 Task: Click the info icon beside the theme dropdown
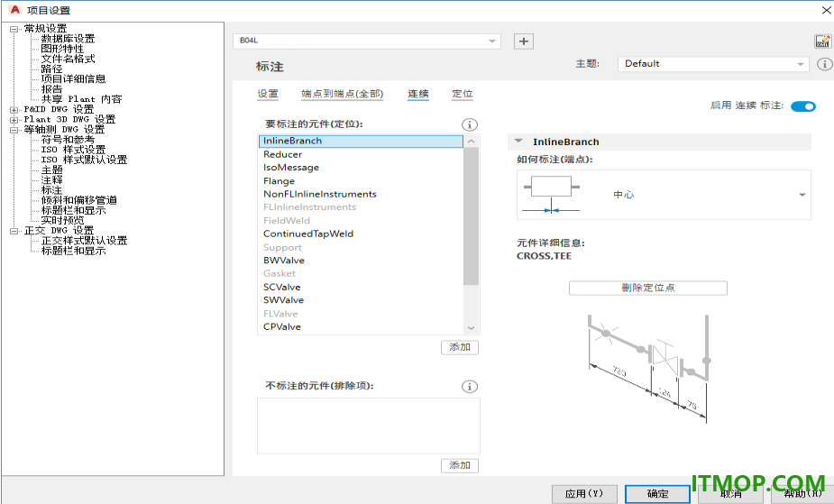click(824, 64)
